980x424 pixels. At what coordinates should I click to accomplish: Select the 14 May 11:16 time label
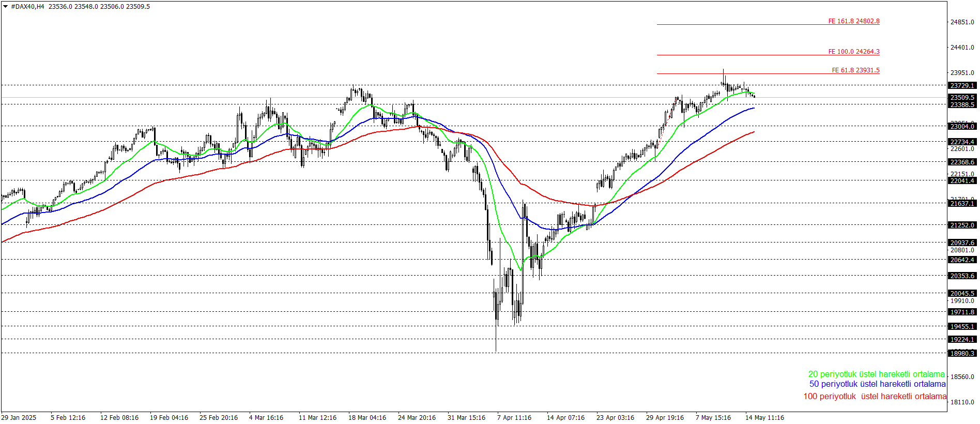(764, 418)
